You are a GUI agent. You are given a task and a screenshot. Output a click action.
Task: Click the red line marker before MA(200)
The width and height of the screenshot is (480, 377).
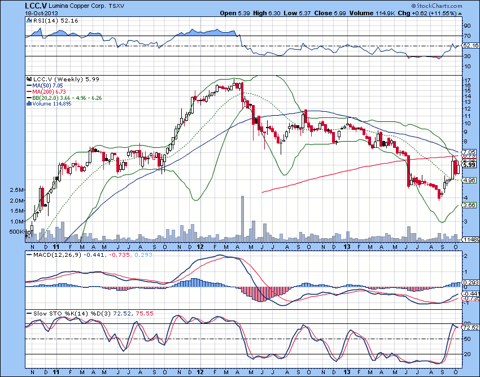29,92
